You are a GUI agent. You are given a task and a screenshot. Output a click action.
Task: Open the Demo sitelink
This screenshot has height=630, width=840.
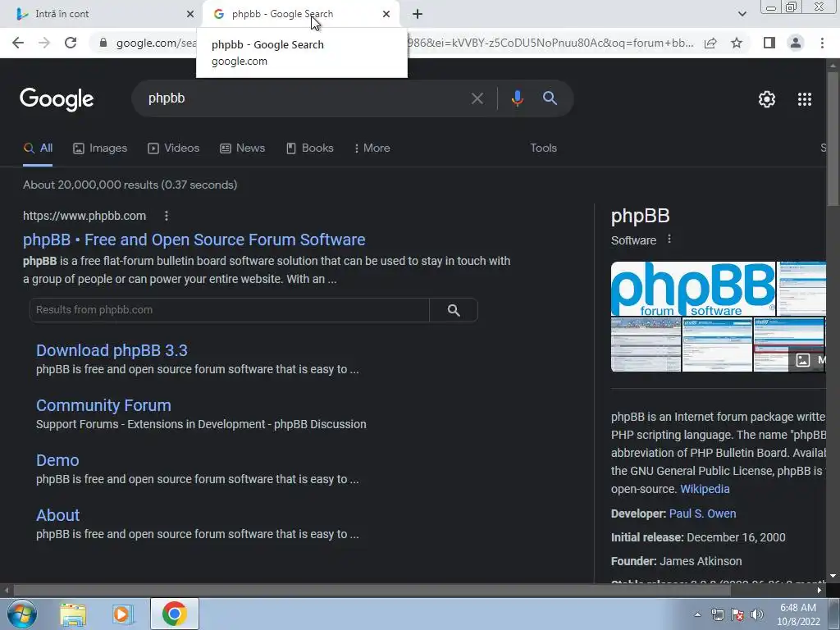coord(57,461)
